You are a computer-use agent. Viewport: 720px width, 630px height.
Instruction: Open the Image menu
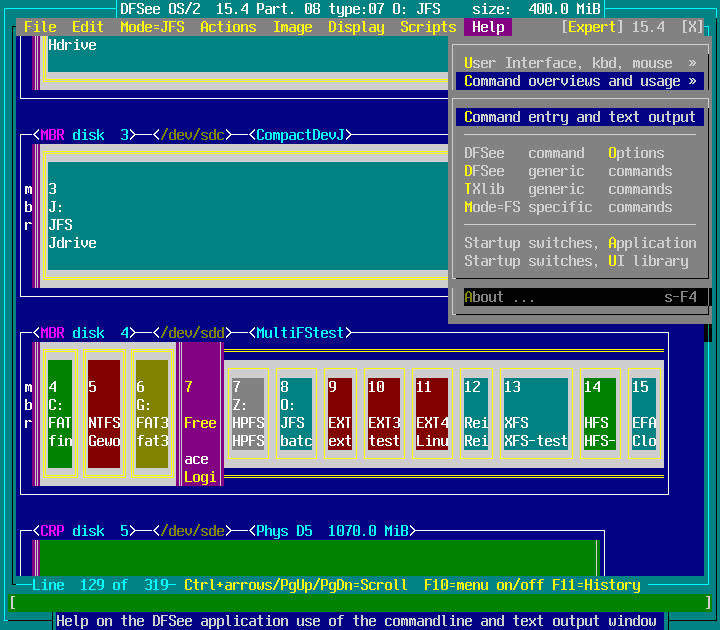pyautogui.click(x=292, y=27)
